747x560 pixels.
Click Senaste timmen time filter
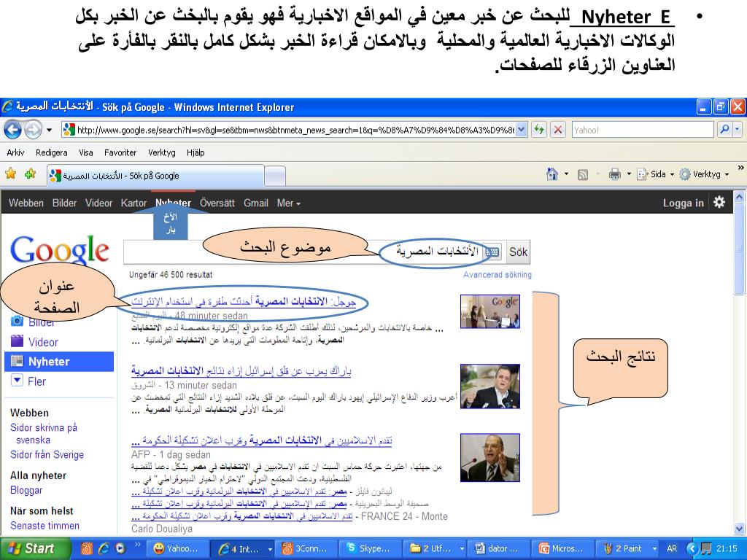pos(44,525)
